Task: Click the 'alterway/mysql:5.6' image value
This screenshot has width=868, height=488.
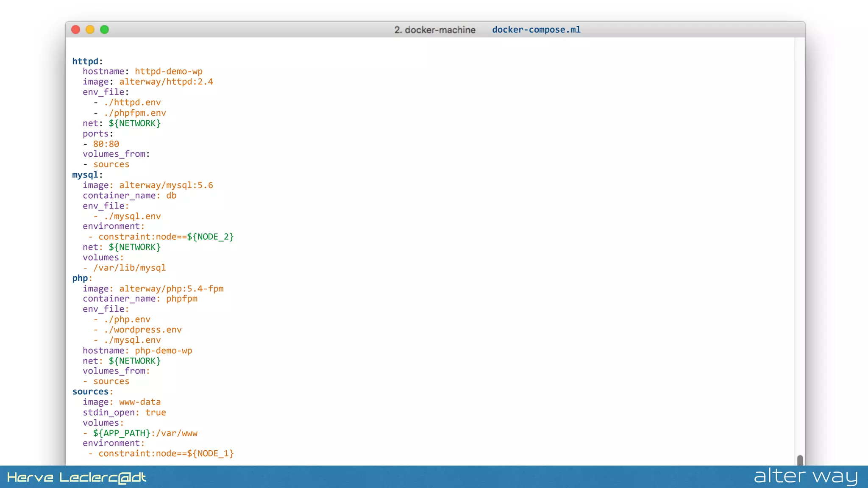Action: tap(166, 185)
